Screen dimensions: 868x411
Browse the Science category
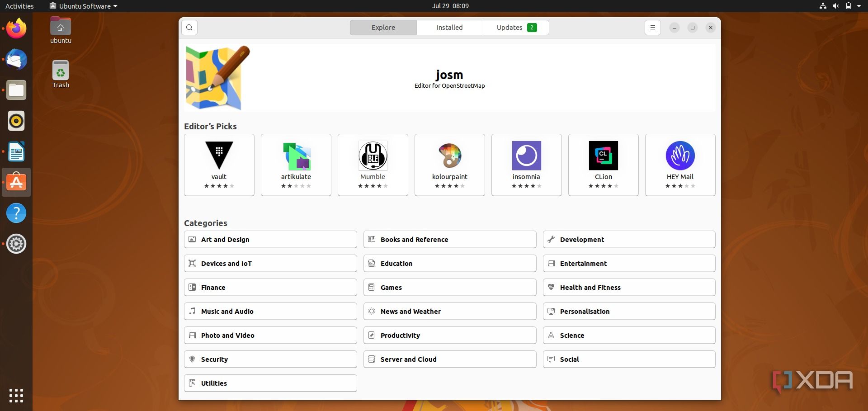(629, 335)
